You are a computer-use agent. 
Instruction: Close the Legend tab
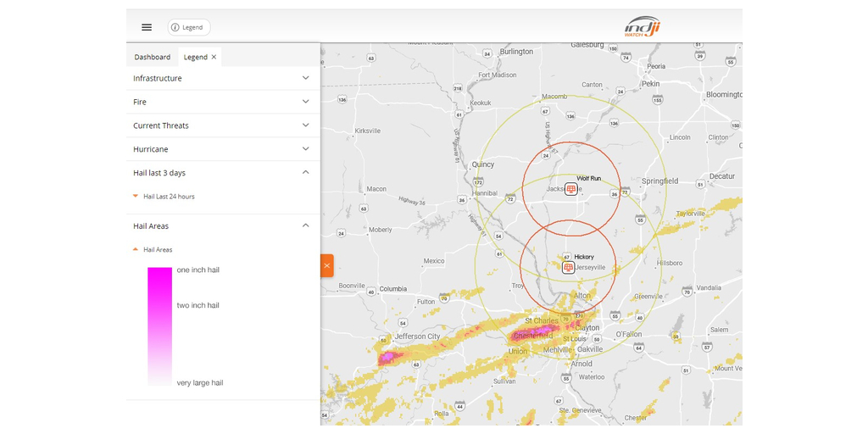pyautogui.click(x=214, y=57)
